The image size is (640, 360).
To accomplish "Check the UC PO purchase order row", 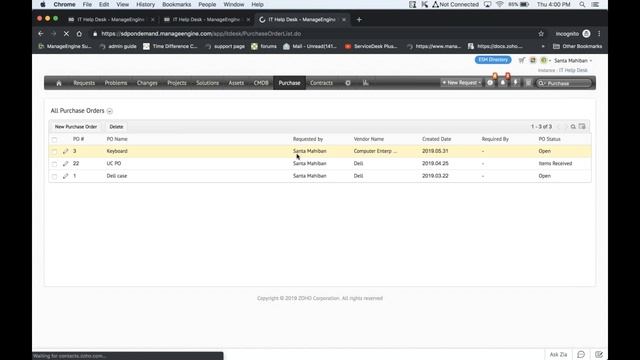I will 54,164.
